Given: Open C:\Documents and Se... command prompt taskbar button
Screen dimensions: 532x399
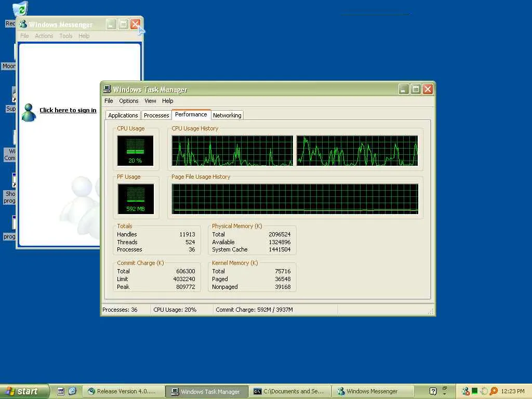Looking at the screenshot, I should point(289,391).
